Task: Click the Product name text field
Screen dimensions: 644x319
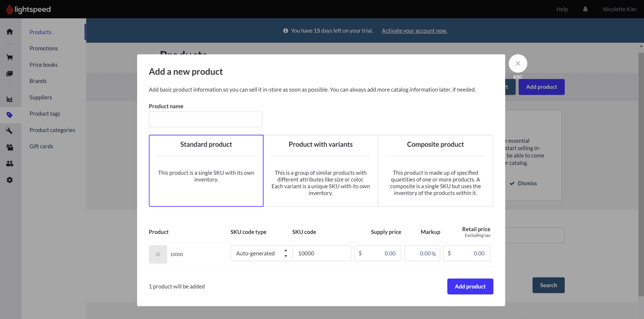Action: 205,119
